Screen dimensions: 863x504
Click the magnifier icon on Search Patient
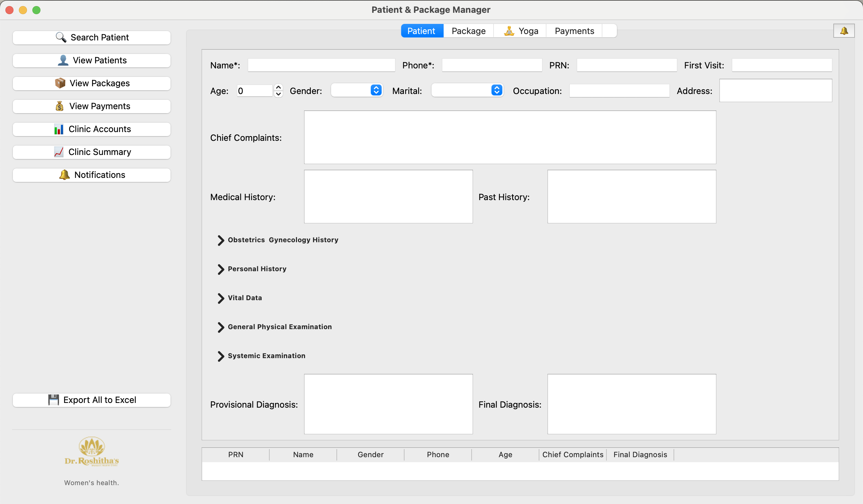[61, 37]
